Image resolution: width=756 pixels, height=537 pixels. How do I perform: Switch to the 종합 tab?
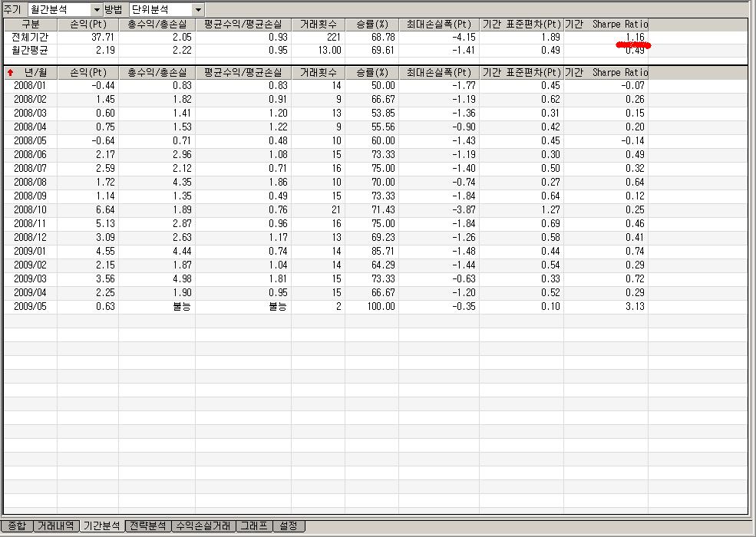(17, 526)
